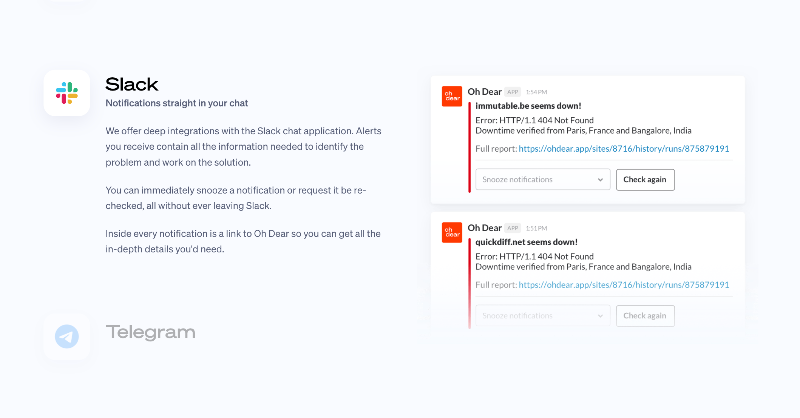Click Check again for immutable.be
800x418 pixels.
click(645, 180)
